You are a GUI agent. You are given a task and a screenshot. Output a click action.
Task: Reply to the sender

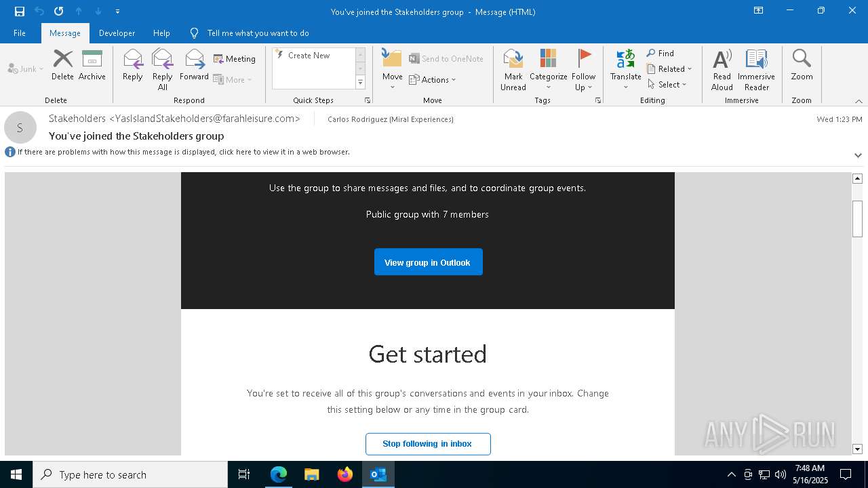[x=132, y=65]
